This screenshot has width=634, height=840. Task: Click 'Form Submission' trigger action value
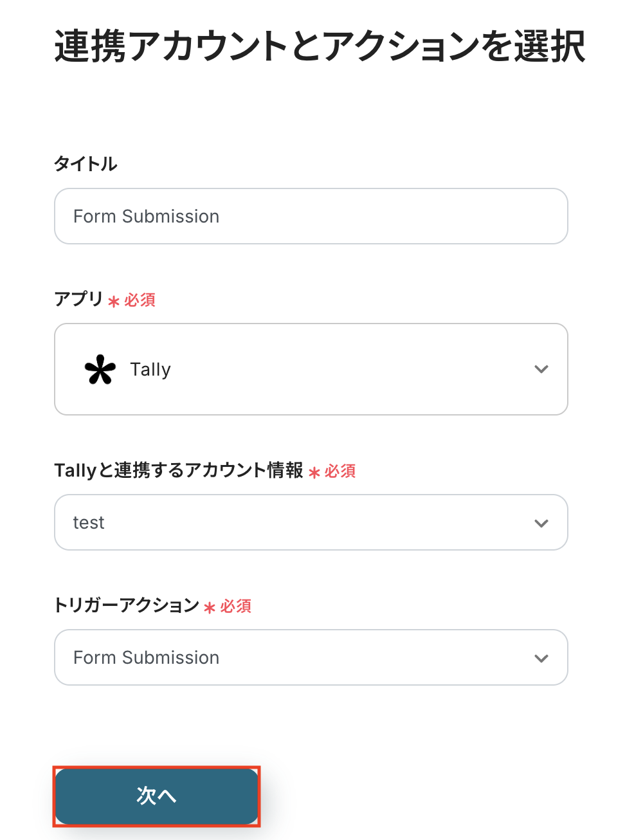click(147, 658)
